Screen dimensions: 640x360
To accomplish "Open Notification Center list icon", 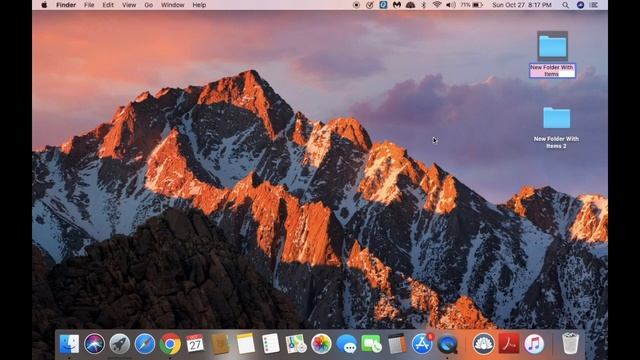I will pos(594,5).
